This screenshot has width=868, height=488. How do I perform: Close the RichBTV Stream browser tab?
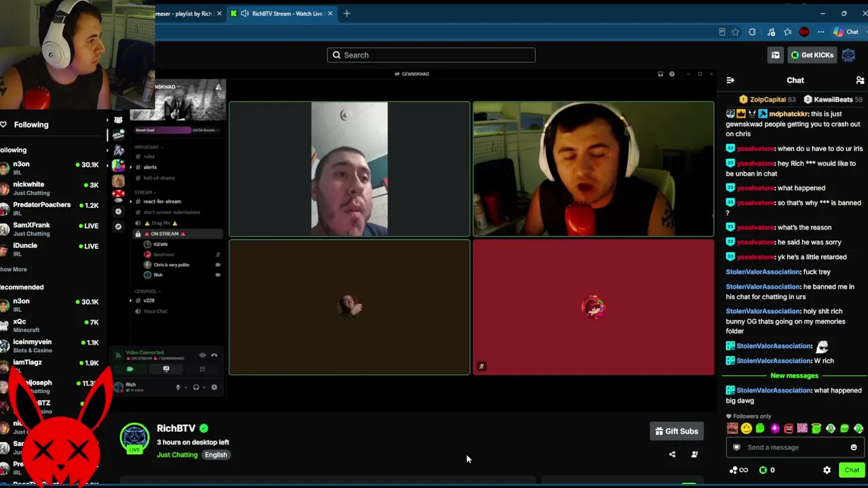(330, 14)
